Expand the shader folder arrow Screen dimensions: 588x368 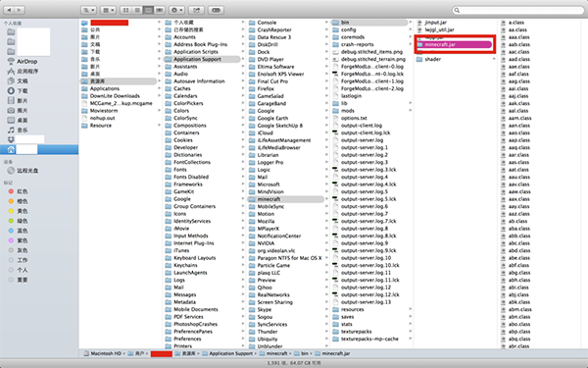pos(494,59)
